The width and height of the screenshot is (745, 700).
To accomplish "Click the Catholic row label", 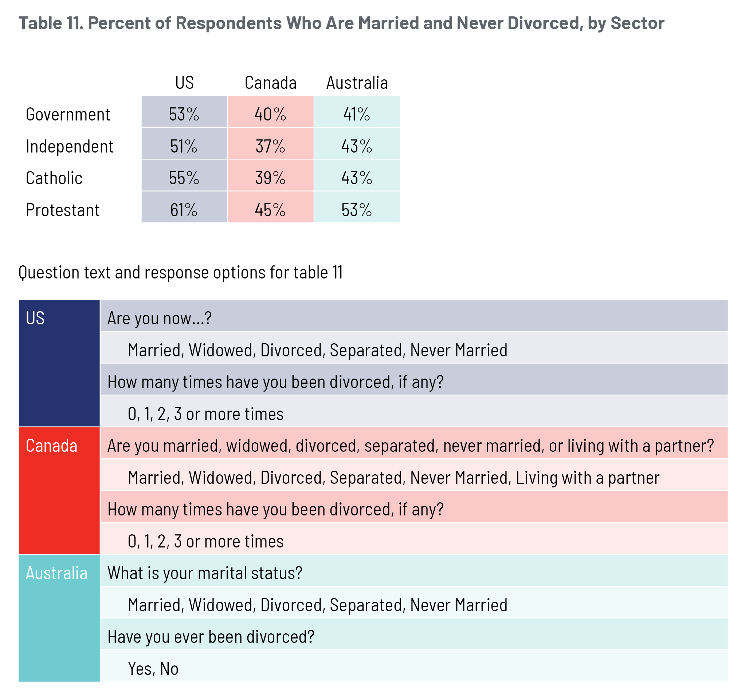I will point(54,178).
